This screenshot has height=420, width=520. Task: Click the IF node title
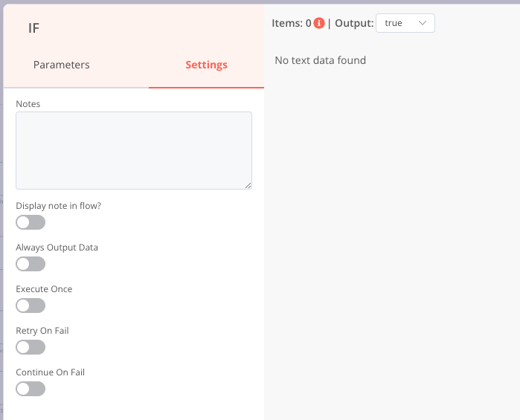(33, 28)
